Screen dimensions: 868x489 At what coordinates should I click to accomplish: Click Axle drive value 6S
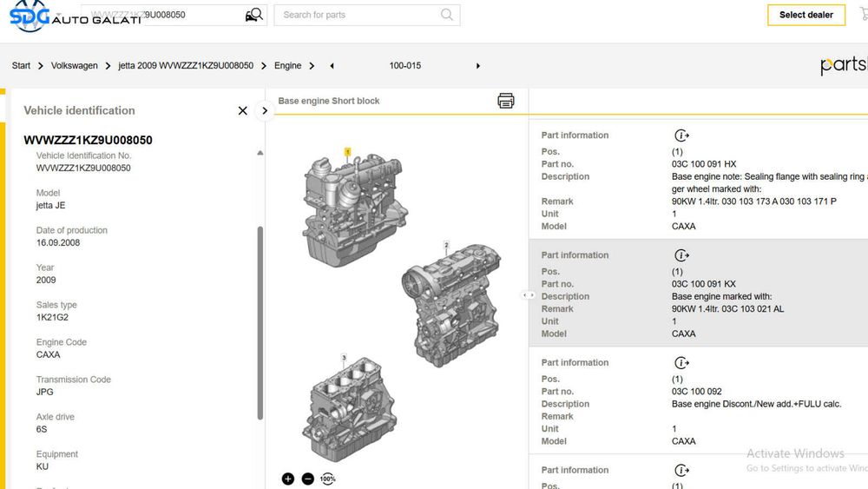coord(42,429)
